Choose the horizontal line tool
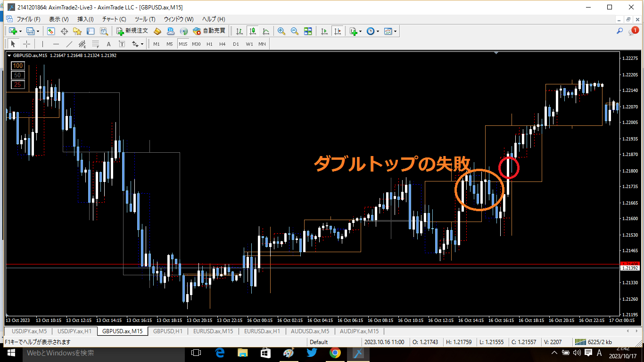The width and height of the screenshot is (644, 362). pyautogui.click(x=56, y=44)
